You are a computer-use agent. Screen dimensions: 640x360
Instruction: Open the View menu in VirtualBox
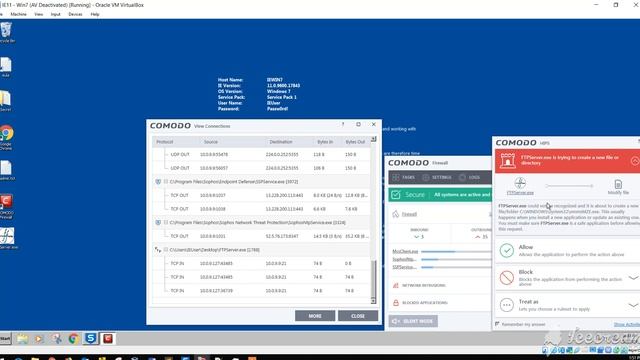39,14
